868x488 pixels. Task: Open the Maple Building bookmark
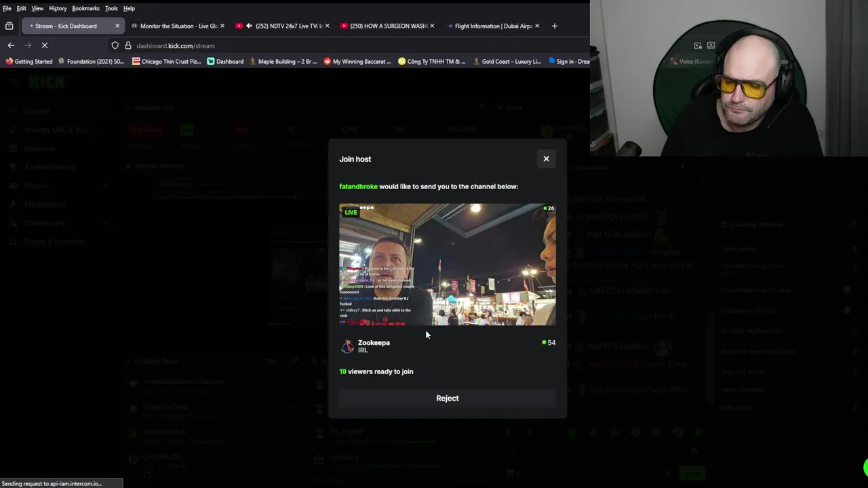point(283,61)
